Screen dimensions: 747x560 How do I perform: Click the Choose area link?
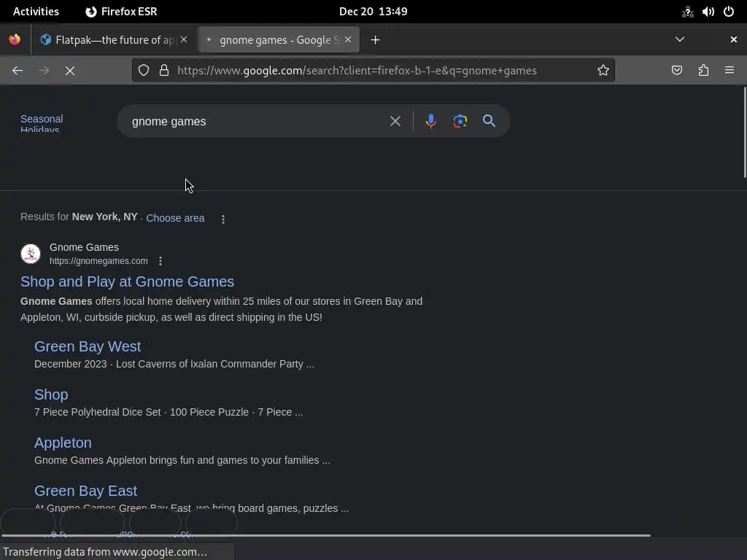[x=175, y=218]
